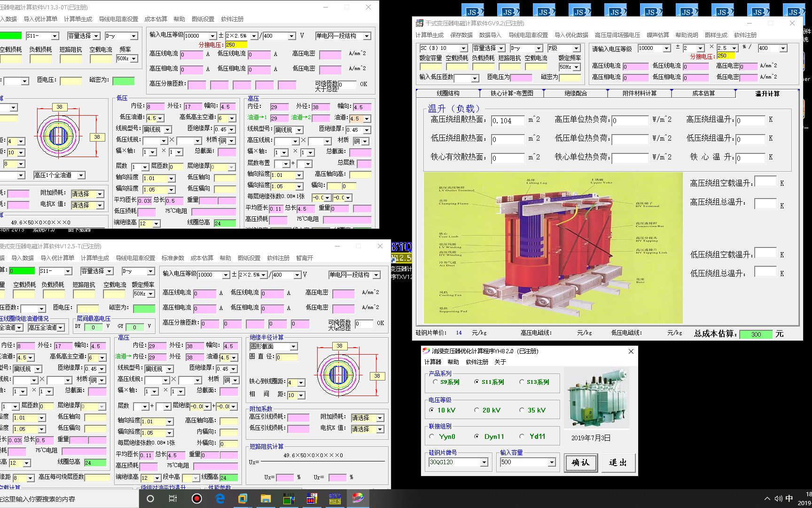
Task: Click 低压绕组总温升 field
Action: tap(765, 272)
